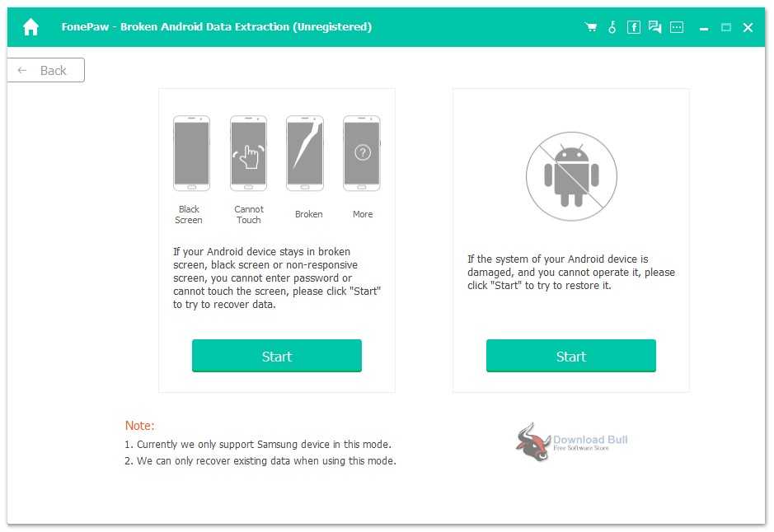
Task: Click the crossed-out Android robot icon
Action: 570,176
